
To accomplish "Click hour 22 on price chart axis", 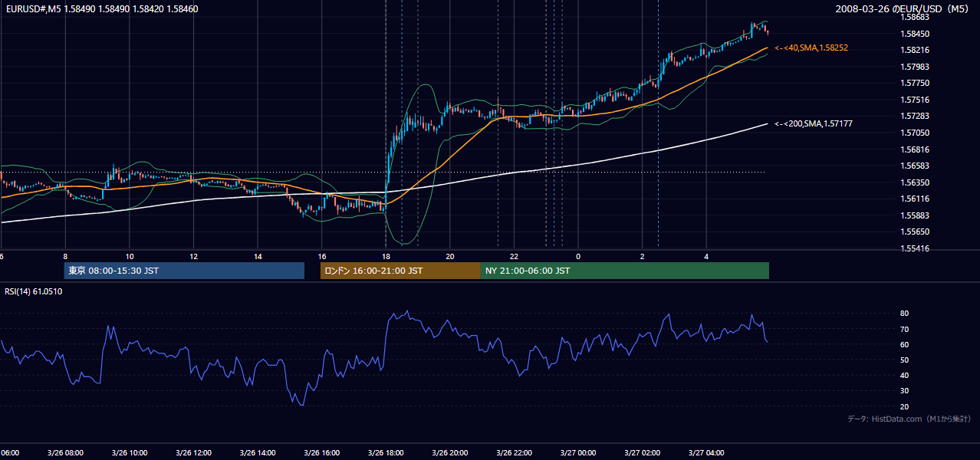I will [x=514, y=256].
